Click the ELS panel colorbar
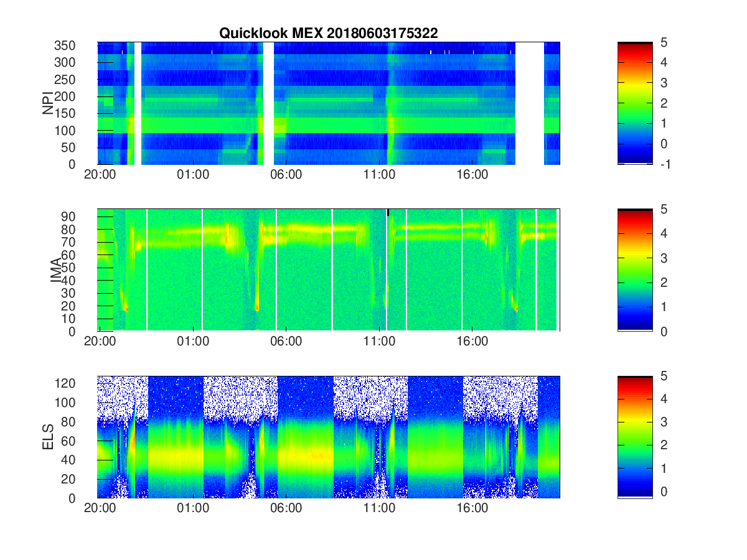The height and width of the screenshot is (560, 747). 635,437
